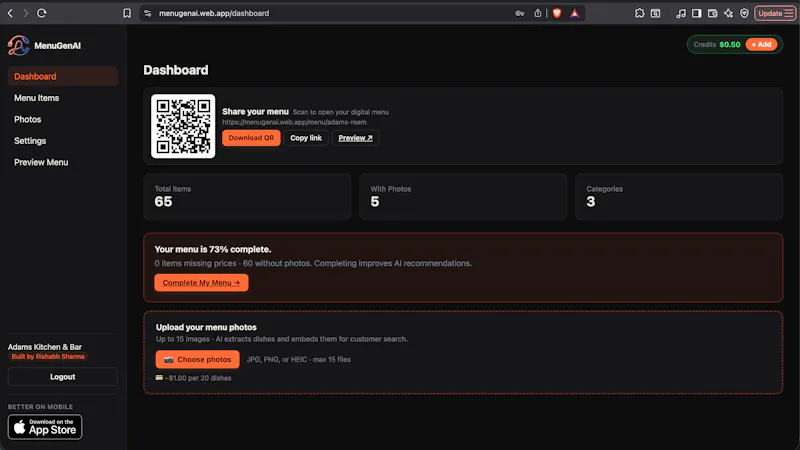Go back with the browser back arrow
Screen dimensions: 800x450
pos(10,13)
